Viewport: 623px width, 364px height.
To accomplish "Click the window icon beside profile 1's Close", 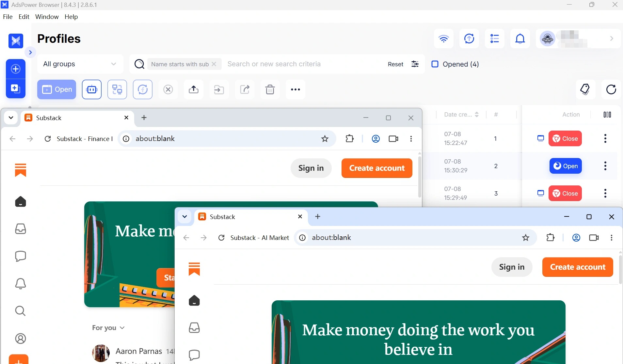I will (x=541, y=138).
